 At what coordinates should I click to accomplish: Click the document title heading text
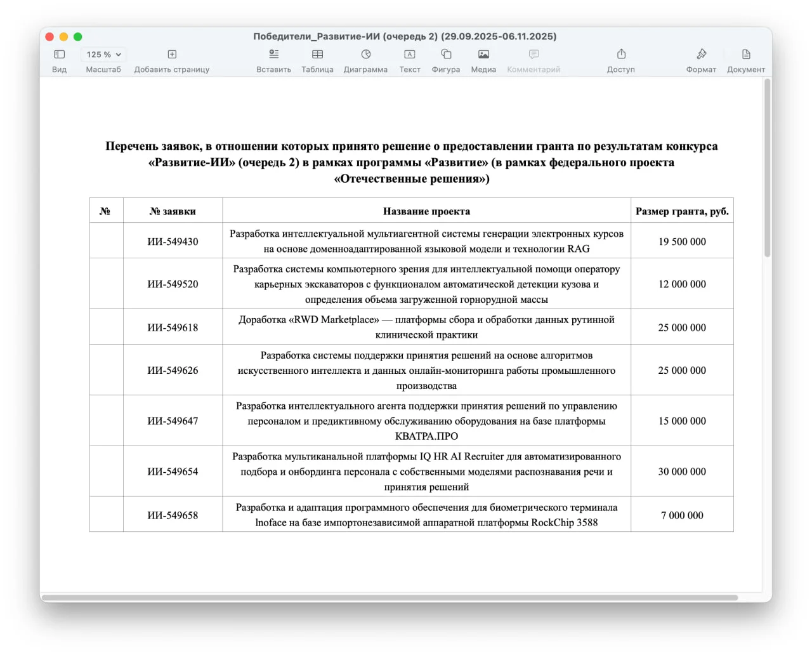tap(411, 162)
